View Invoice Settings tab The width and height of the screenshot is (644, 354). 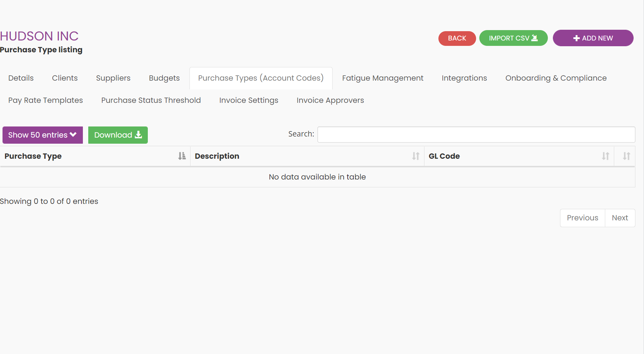click(249, 100)
